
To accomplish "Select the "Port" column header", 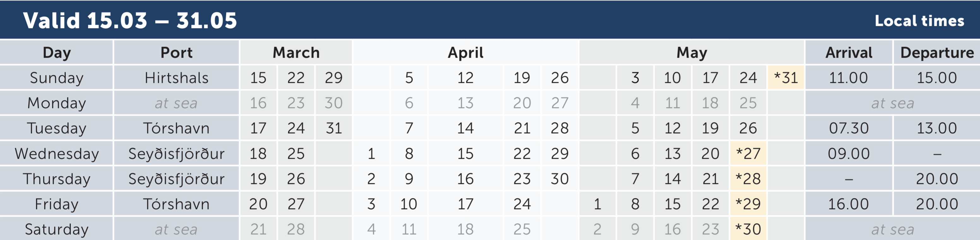I will (176, 52).
